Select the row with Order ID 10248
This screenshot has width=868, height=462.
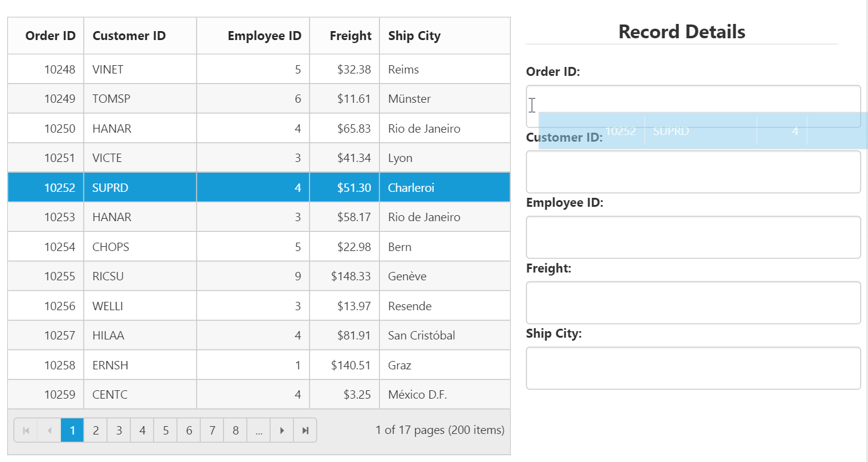60,69
